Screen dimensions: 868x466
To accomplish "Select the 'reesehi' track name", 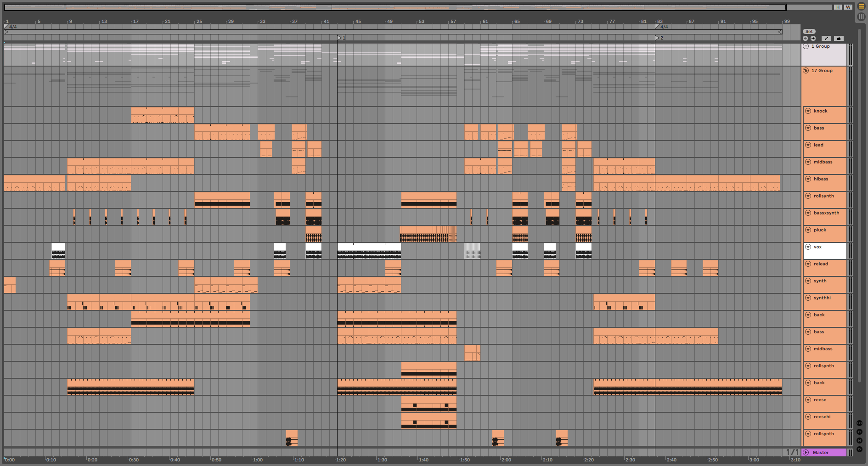I will click(822, 417).
